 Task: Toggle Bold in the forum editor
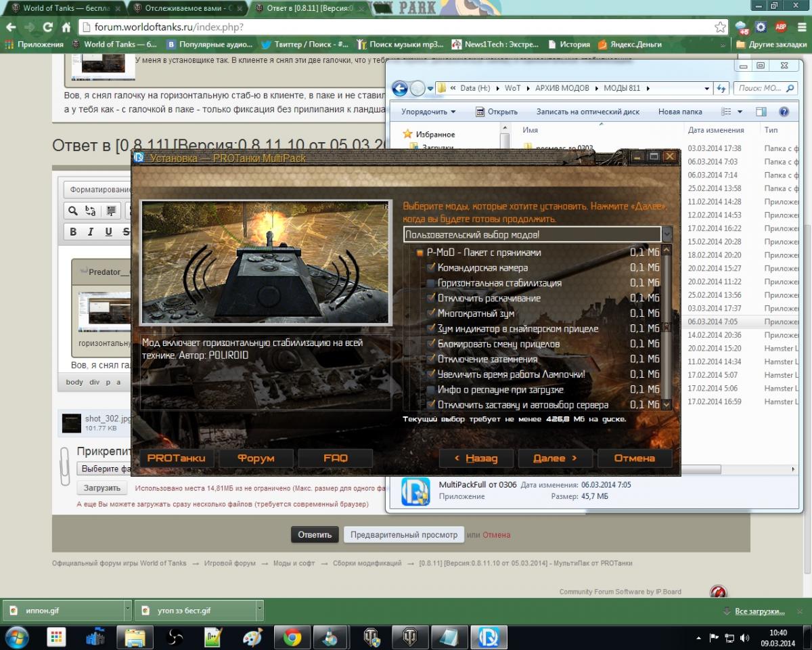point(73,232)
